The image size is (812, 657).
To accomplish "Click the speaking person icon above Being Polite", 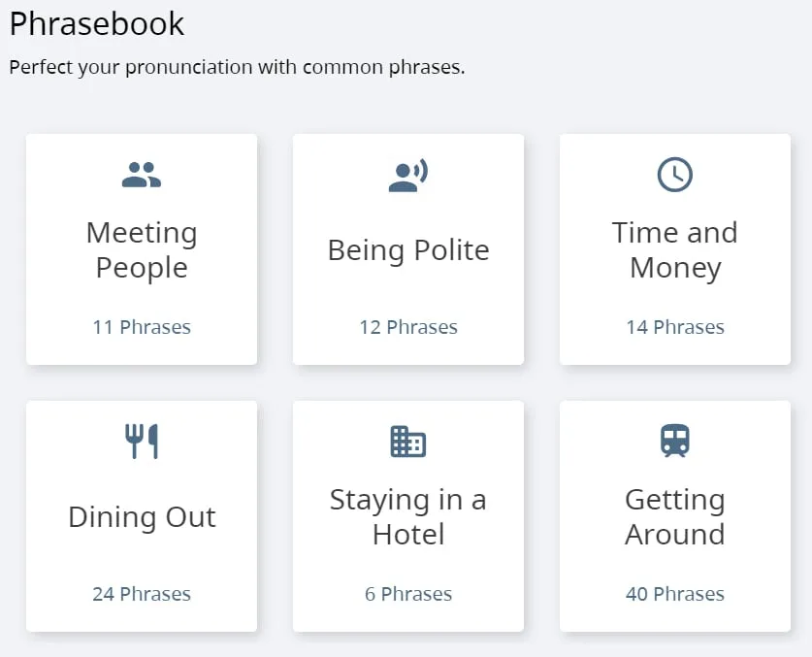I will pos(408,175).
